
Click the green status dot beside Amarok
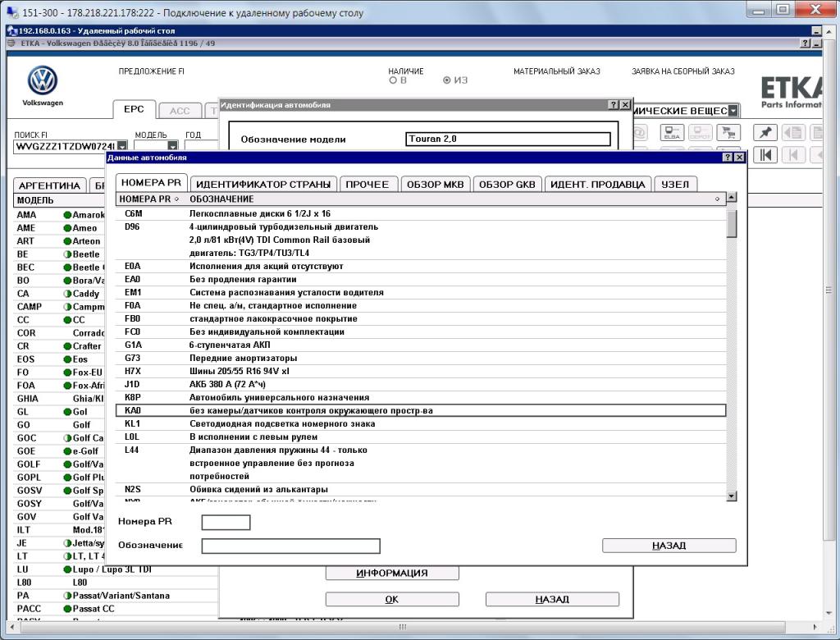[67, 215]
